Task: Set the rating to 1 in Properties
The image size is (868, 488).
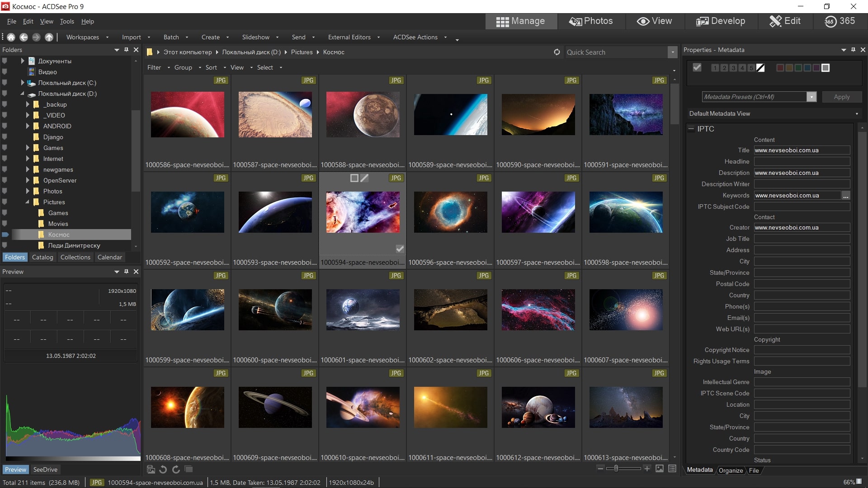Action: [x=715, y=68]
